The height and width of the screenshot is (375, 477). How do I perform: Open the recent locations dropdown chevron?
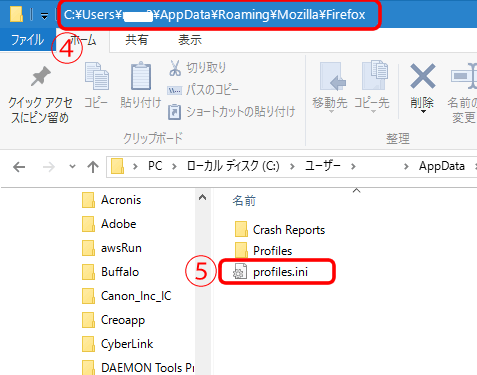(72, 167)
